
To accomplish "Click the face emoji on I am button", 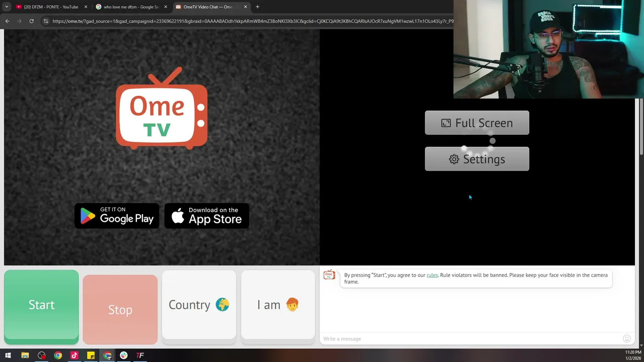I will click(292, 305).
